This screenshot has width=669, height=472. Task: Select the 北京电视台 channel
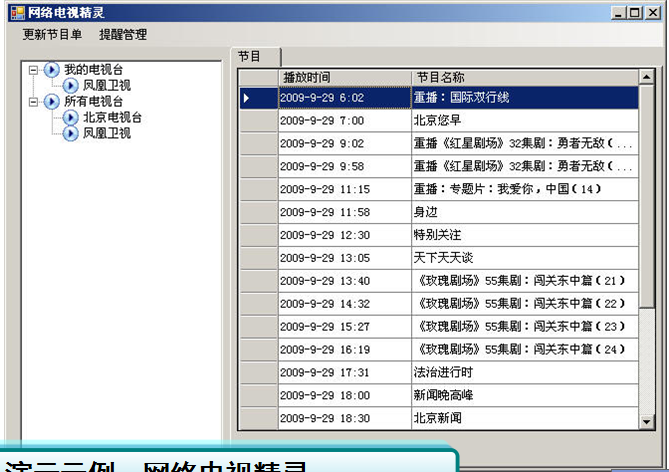(112, 117)
